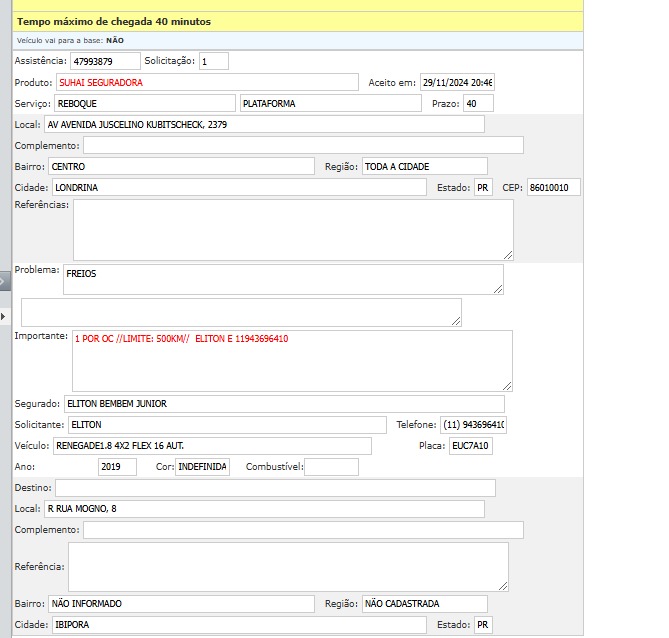Expand the small right-arrow on left edge
Image resolution: width=669 pixels, height=638 pixels.
(x=4, y=316)
